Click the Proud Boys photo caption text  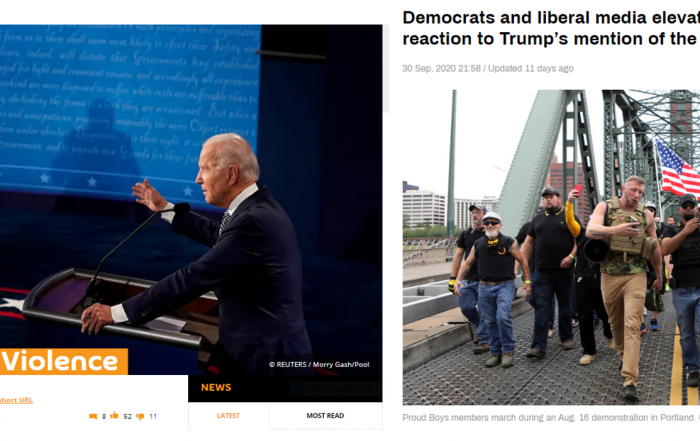click(551, 418)
